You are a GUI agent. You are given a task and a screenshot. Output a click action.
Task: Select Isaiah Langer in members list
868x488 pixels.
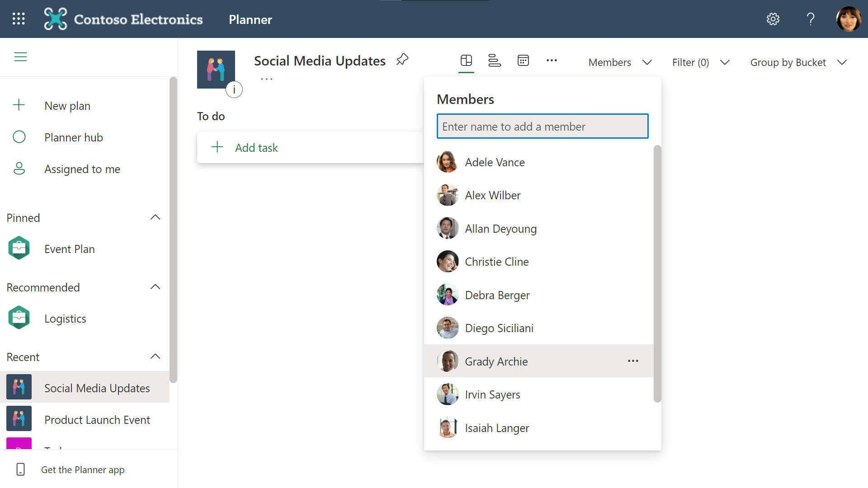tap(539, 427)
